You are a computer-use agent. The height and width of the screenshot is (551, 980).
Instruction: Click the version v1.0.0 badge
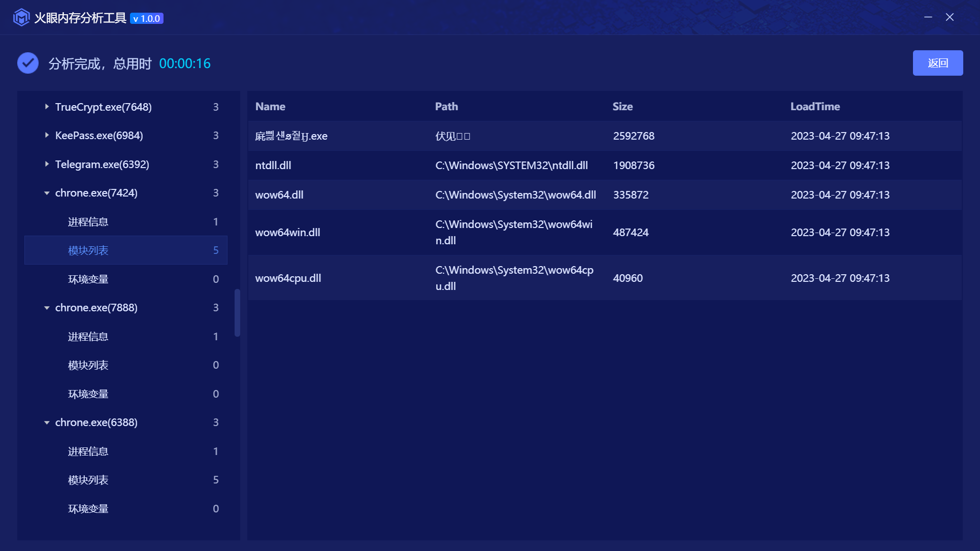[x=147, y=19]
